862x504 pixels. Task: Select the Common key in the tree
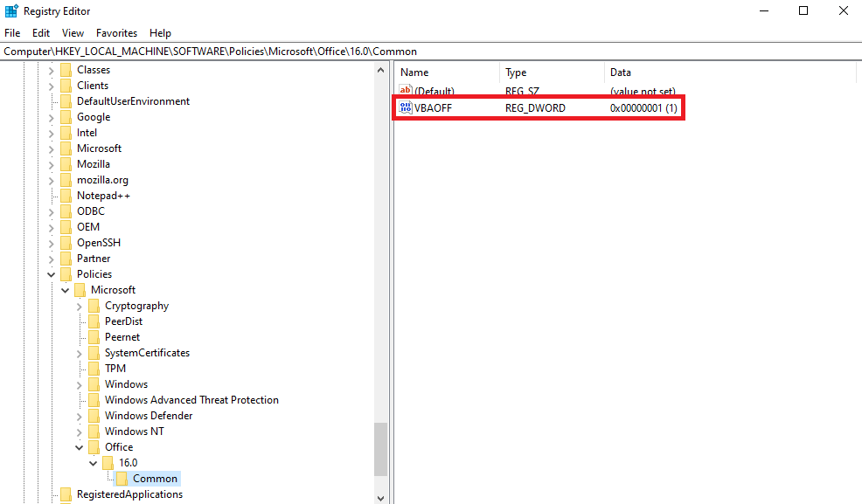click(155, 479)
